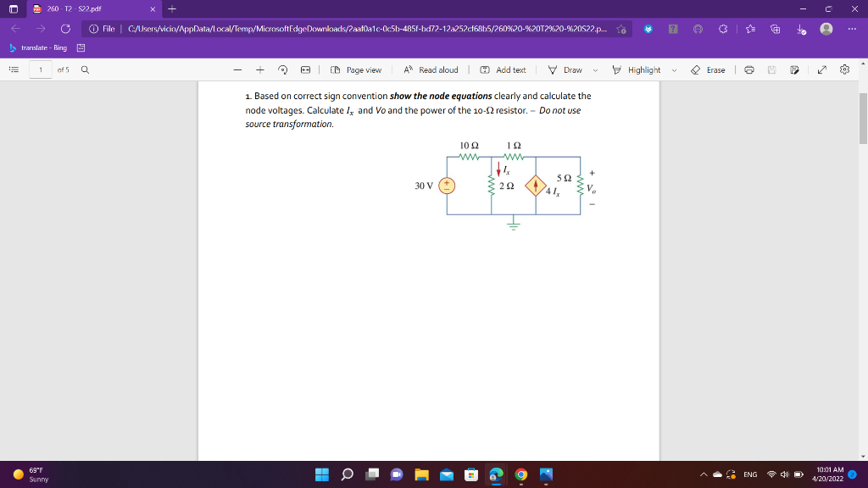Zoom in on the PDF

point(260,69)
